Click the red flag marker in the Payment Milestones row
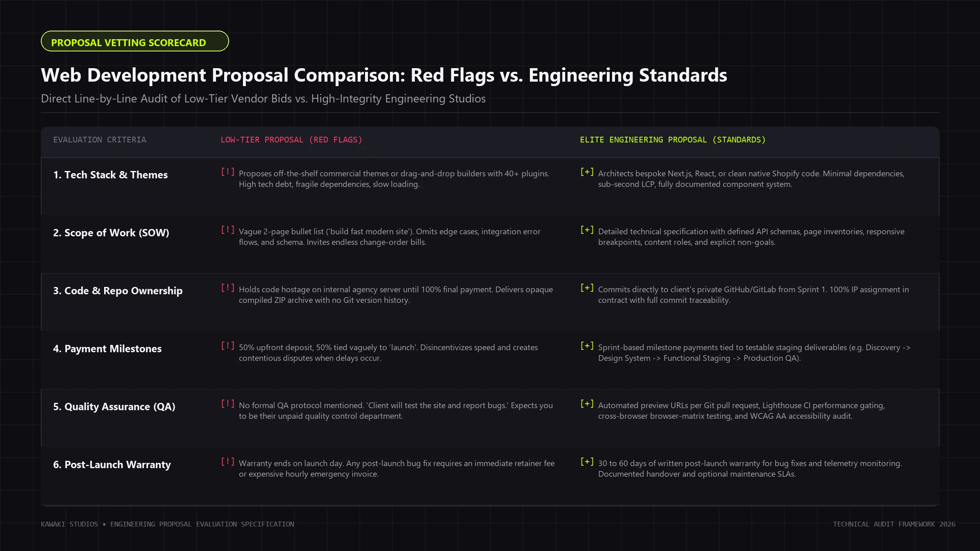 [x=227, y=346]
